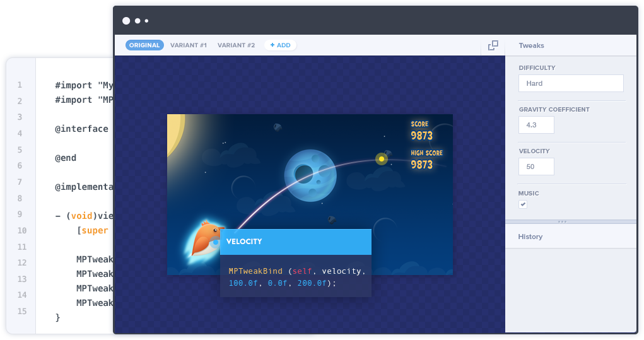This screenshot has width=644, height=340.
Task: Switch to the Variant #2 tab
Action: (x=236, y=45)
